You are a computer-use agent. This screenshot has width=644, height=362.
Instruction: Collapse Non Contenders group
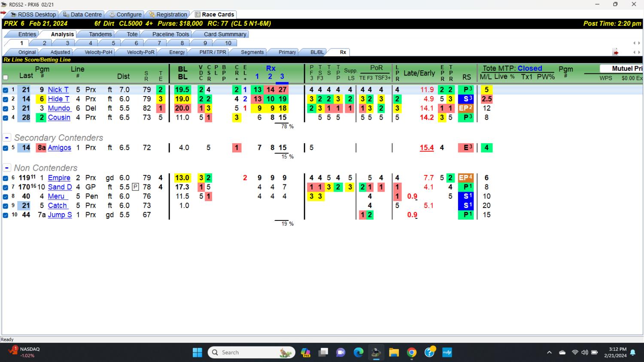(7, 168)
